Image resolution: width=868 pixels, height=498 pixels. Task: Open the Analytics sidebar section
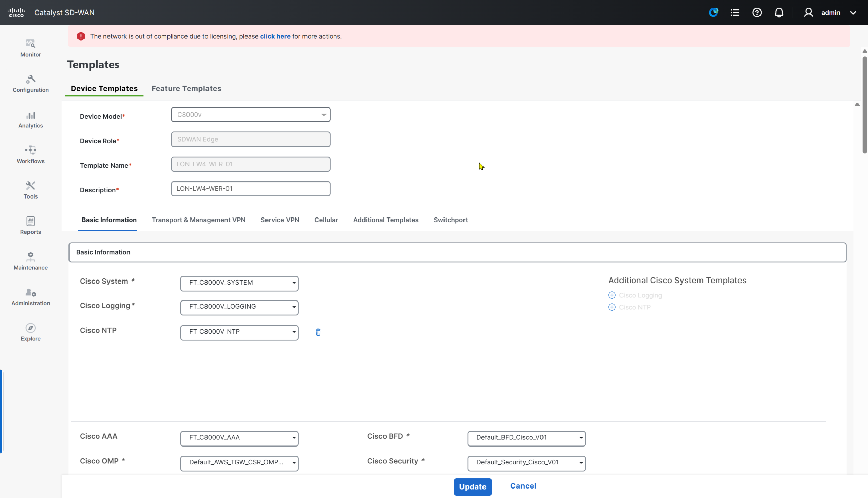coord(31,119)
